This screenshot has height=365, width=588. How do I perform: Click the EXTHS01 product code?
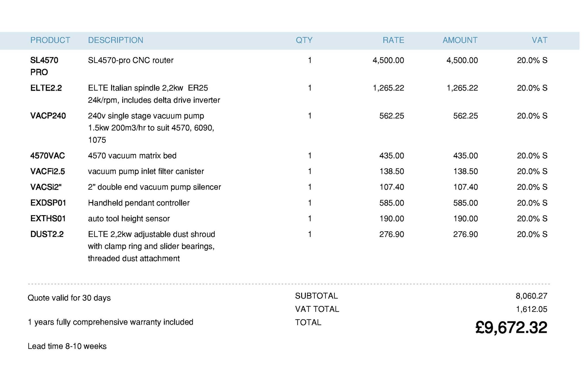click(x=48, y=219)
